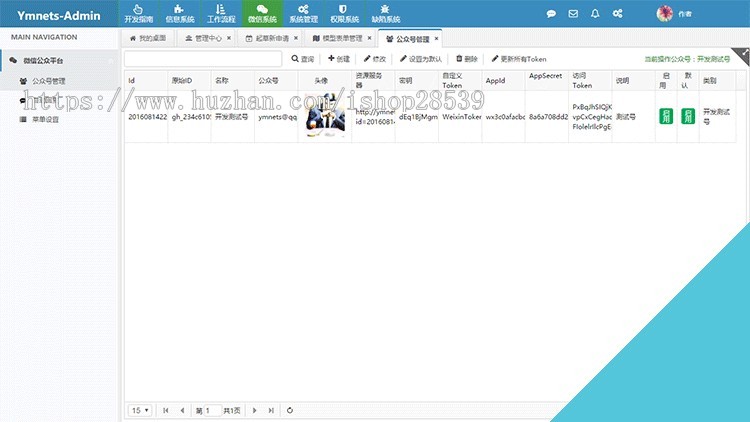The image size is (750, 422).
Task: Click the user avatar picture in header
Action: (664, 13)
